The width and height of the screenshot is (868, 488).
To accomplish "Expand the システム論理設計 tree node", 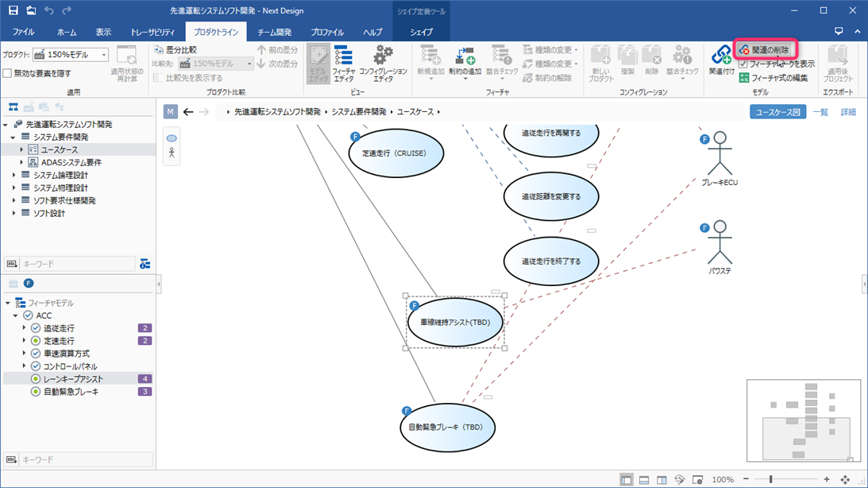I will [14, 175].
